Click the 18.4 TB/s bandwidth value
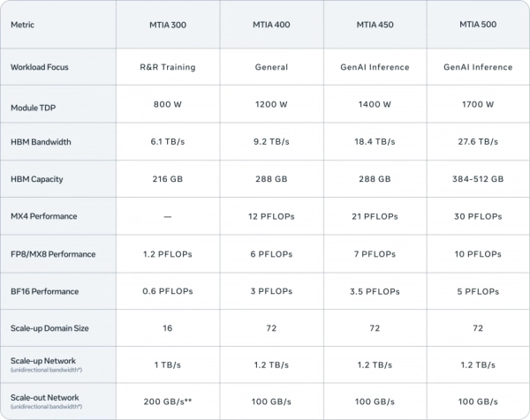The width and height of the screenshot is (530, 420). [375, 141]
